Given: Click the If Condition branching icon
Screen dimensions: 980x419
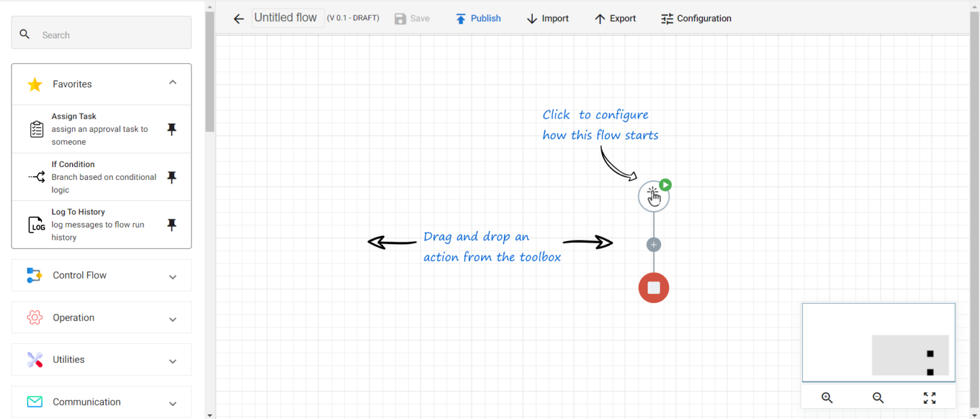Looking at the screenshot, I should [36, 177].
